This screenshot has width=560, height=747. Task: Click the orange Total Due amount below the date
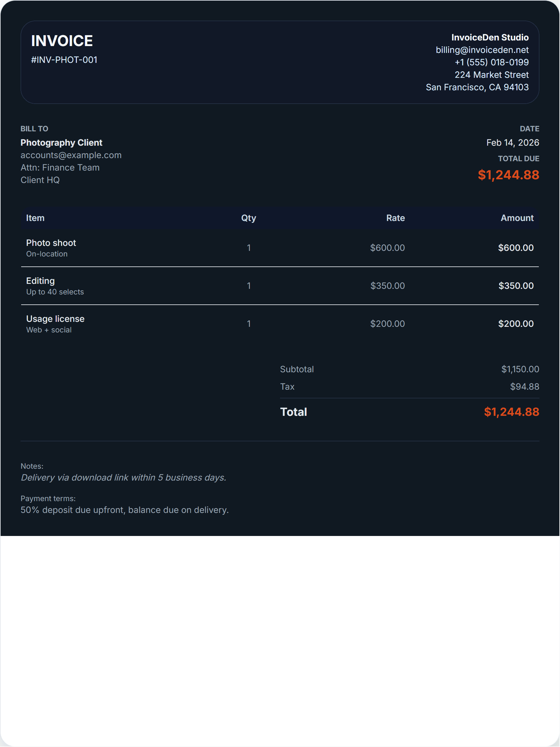508,175
